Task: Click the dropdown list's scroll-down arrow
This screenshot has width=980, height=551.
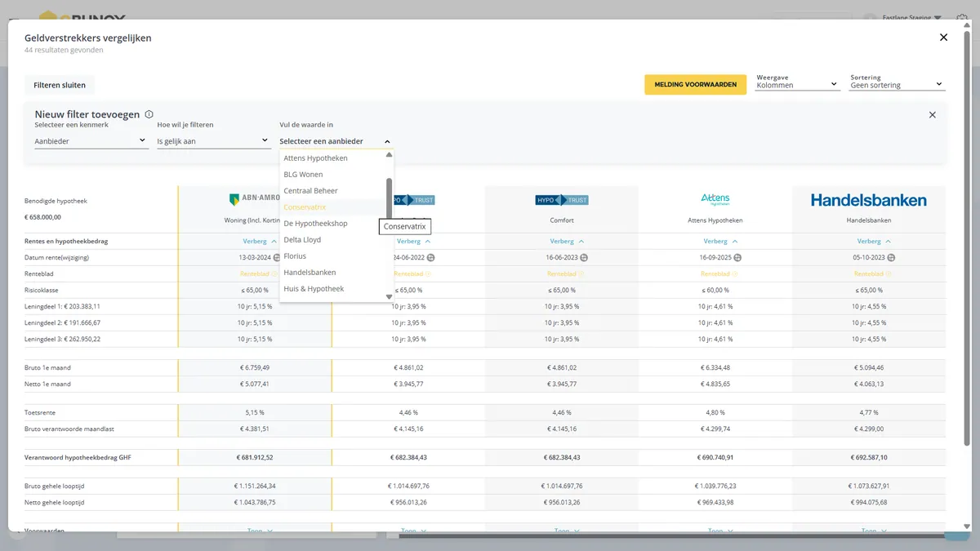Action: pyautogui.click(x=389, y=296)
